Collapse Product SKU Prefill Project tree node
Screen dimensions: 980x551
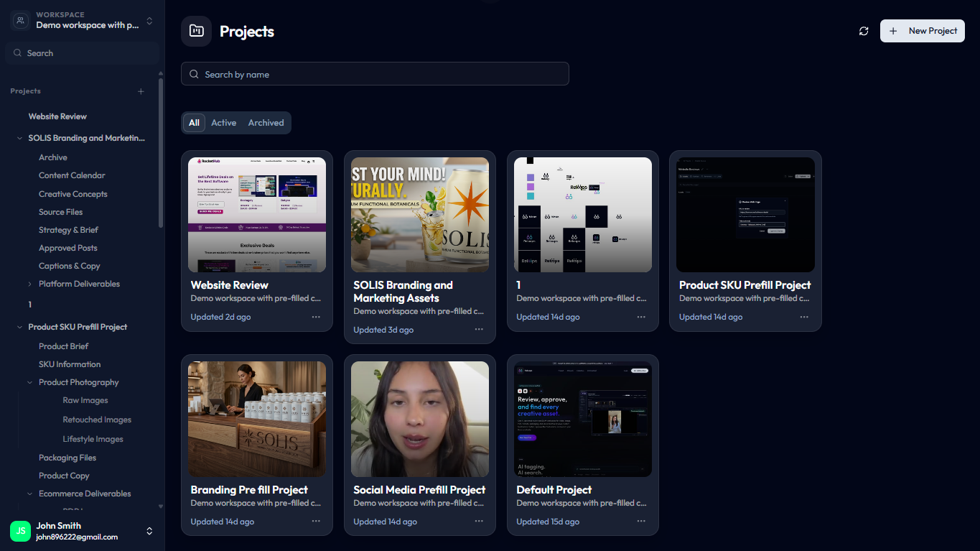pos(19,327)
